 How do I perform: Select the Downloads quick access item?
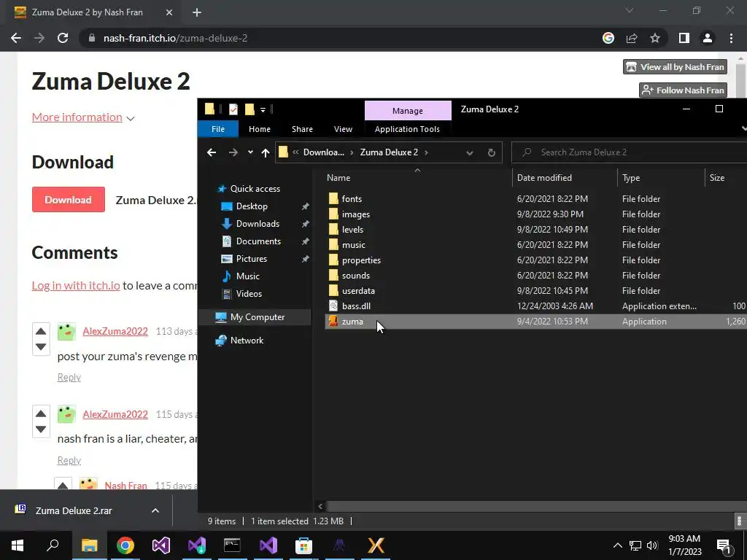258,224
